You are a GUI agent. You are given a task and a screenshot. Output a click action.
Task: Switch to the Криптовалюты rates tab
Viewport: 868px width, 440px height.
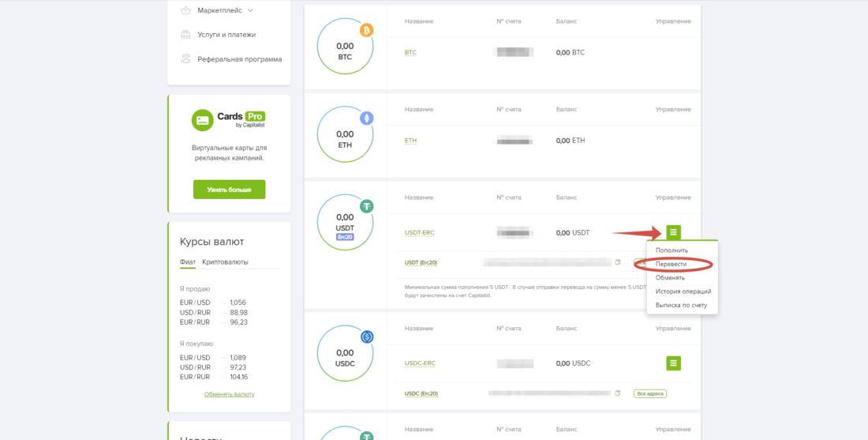pos(226,262)
